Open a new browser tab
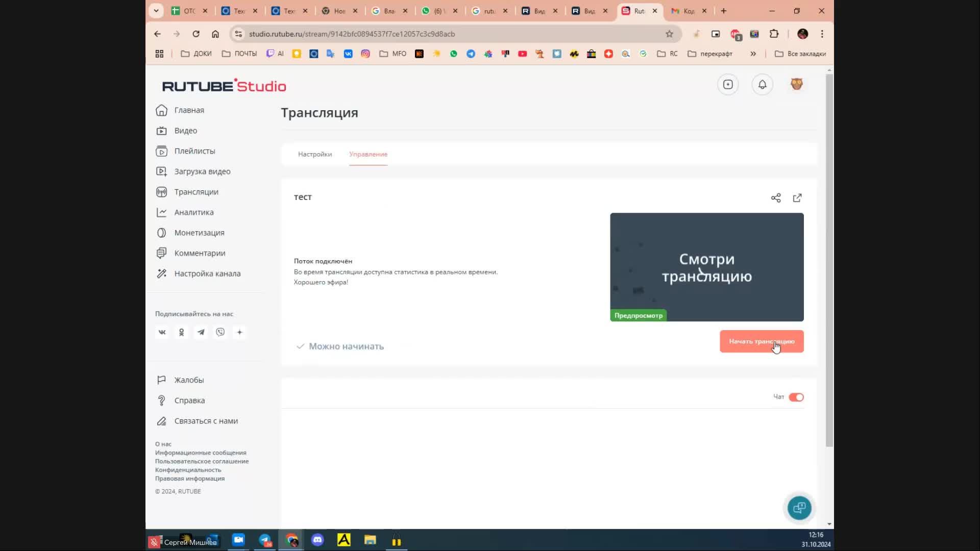 [x=723, y=11]
